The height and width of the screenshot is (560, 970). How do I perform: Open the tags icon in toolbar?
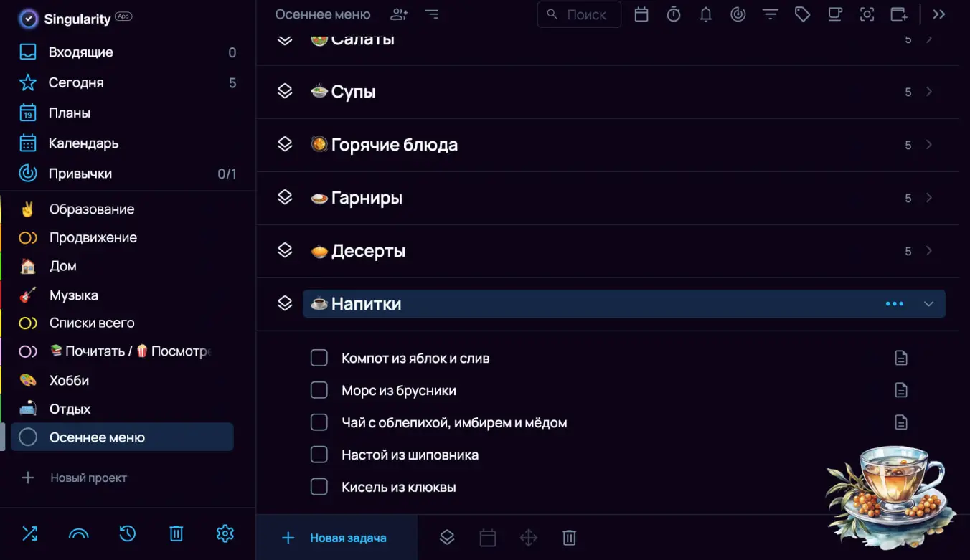pyautogui.click(x=802, y=14)
